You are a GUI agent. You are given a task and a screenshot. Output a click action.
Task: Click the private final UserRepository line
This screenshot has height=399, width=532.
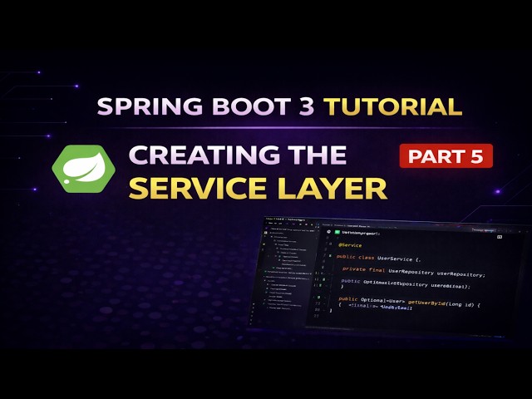pos(414,272)
